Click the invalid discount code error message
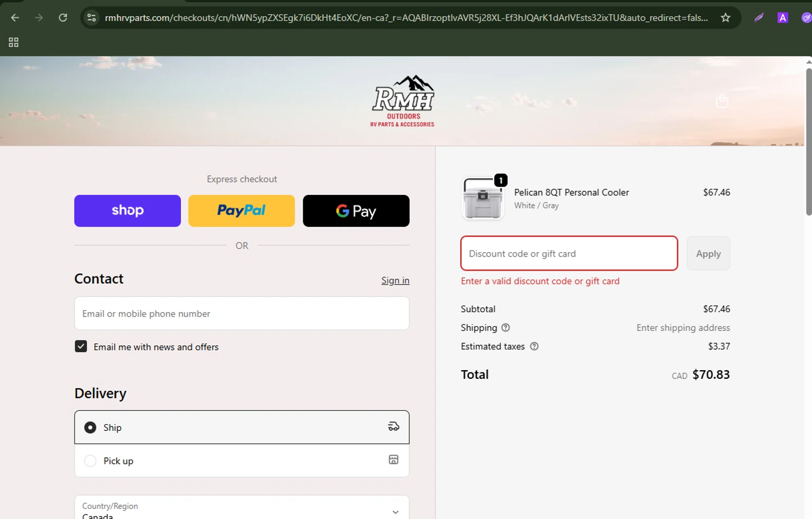 coord(540,281)
